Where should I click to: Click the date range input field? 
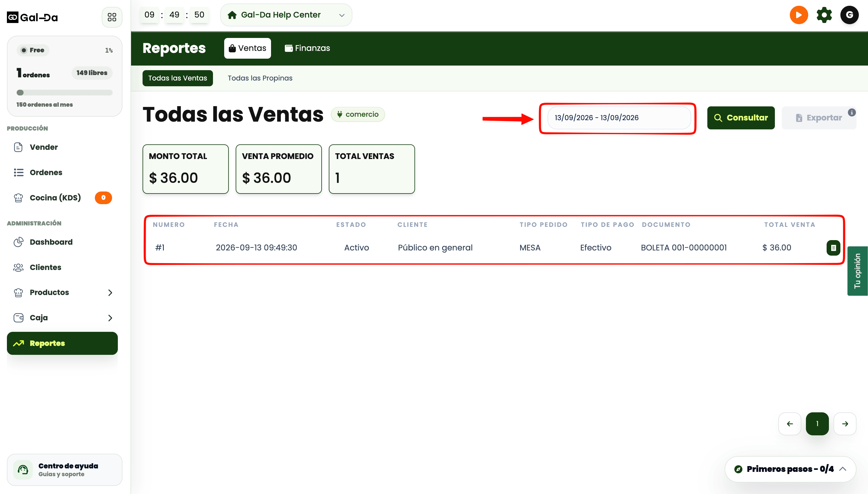tap(619, 118)
